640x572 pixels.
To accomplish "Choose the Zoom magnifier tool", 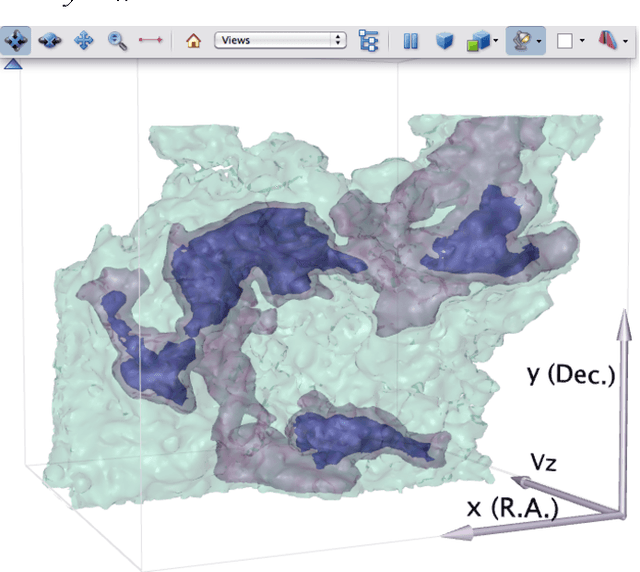I will pos(118,41).
